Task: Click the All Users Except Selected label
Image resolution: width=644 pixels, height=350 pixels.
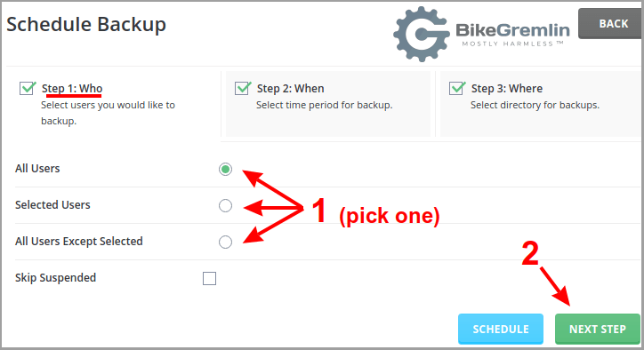Action: pos(79,242)
